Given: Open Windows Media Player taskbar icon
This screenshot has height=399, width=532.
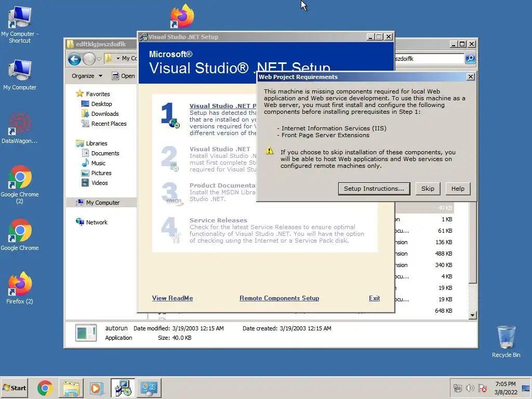Looking at the screenshot, I should (x=97, y=388).
